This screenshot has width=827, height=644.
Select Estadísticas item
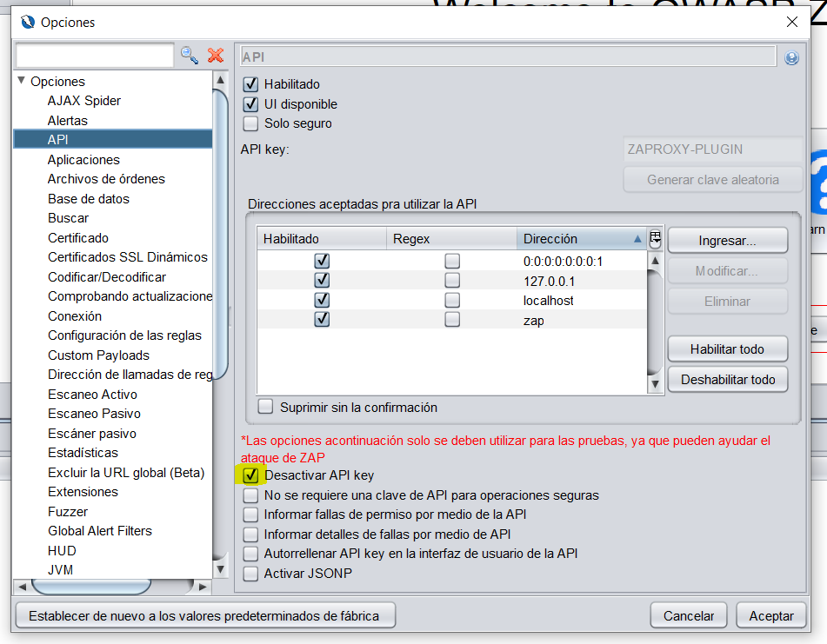tap(83, 453)
